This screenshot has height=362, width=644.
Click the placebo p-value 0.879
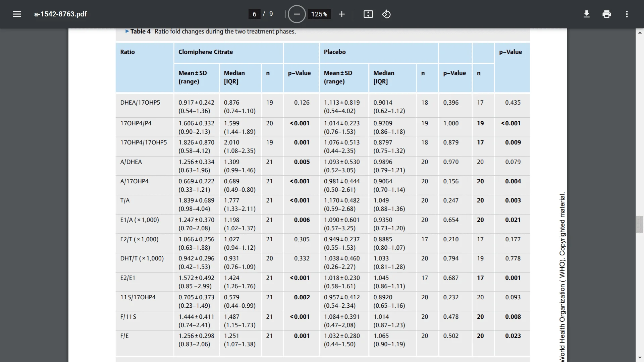point(451,142)
